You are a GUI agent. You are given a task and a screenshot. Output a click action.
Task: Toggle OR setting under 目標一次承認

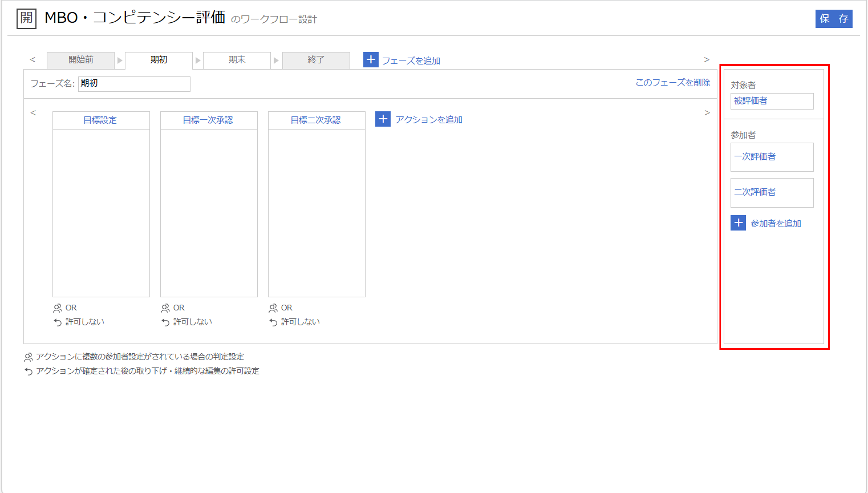click(179, 308)
